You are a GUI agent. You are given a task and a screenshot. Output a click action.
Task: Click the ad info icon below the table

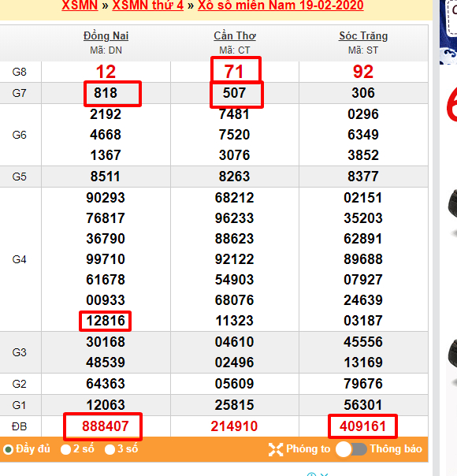click(x=311, y=474)
